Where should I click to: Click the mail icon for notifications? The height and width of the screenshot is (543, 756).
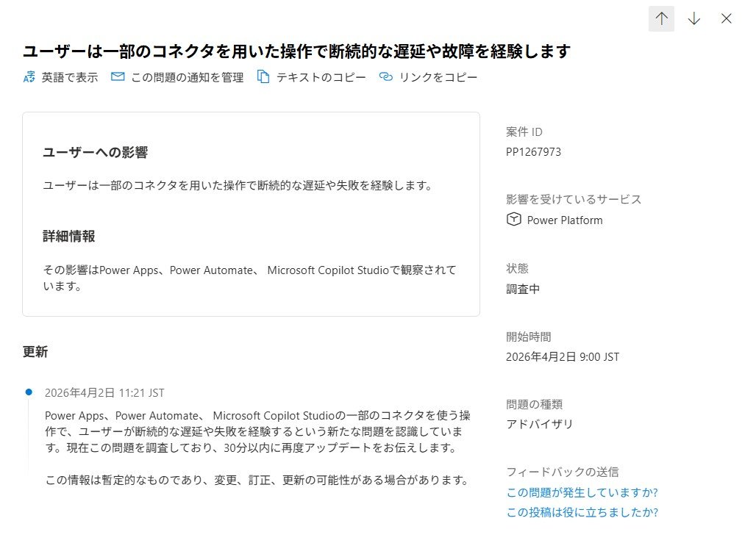[x=118, y=76]
